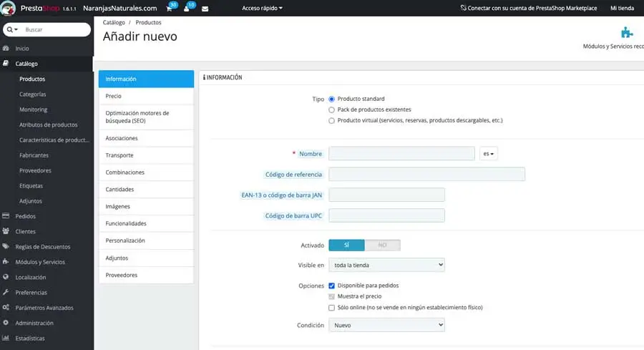Click the Pedidos credit card icon
Screen dimensions: 644x350
tap(6, 216)
